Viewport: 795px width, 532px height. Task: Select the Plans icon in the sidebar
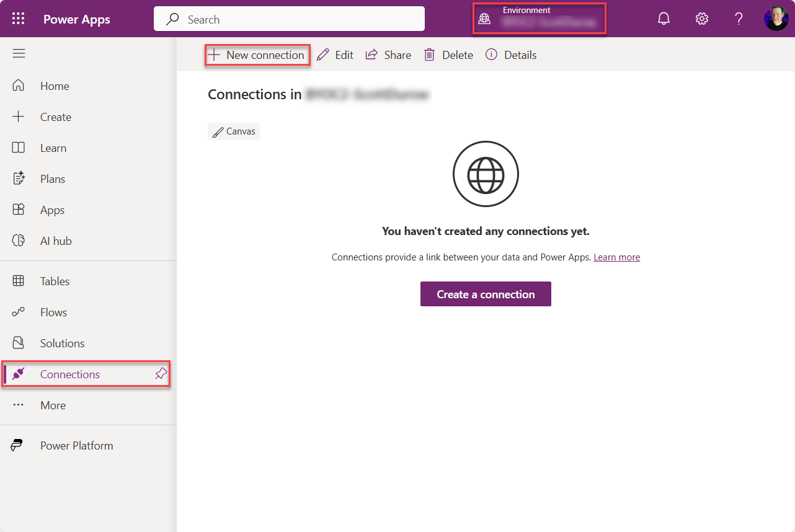tap(19, 179)
